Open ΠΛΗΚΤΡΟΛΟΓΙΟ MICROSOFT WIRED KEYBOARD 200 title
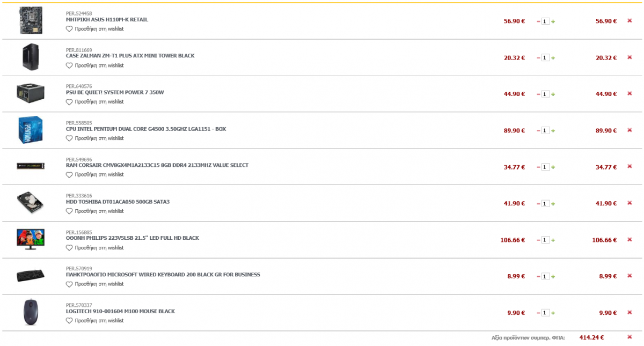The image size is (644, 346). (163, 275)
